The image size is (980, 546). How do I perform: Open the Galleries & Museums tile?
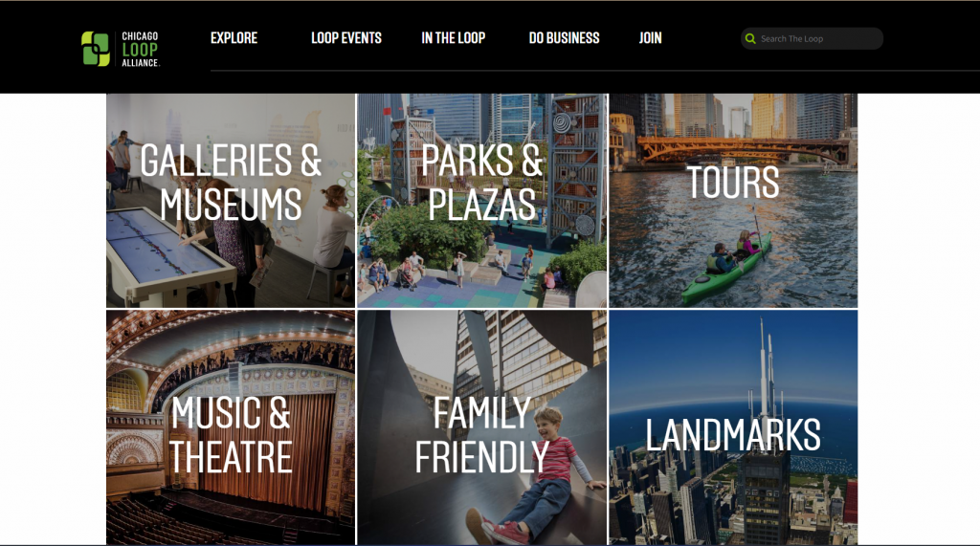pyautogui.click(x=231, y=201)
